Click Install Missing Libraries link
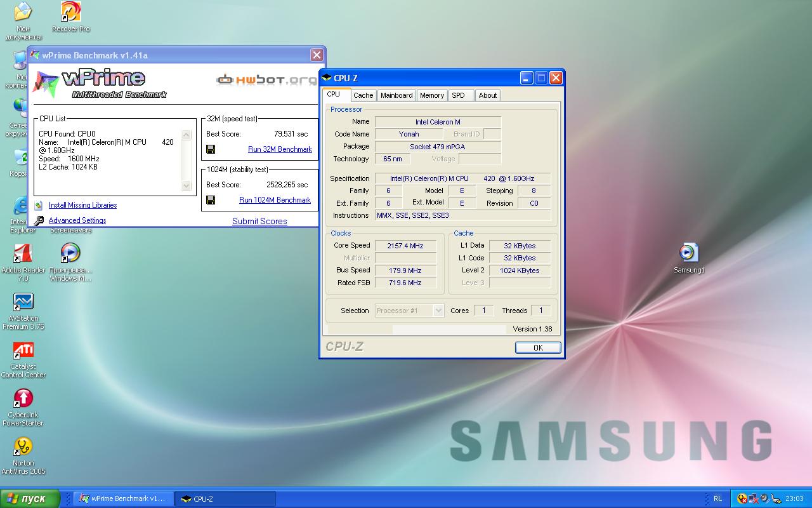 (82, 205)
